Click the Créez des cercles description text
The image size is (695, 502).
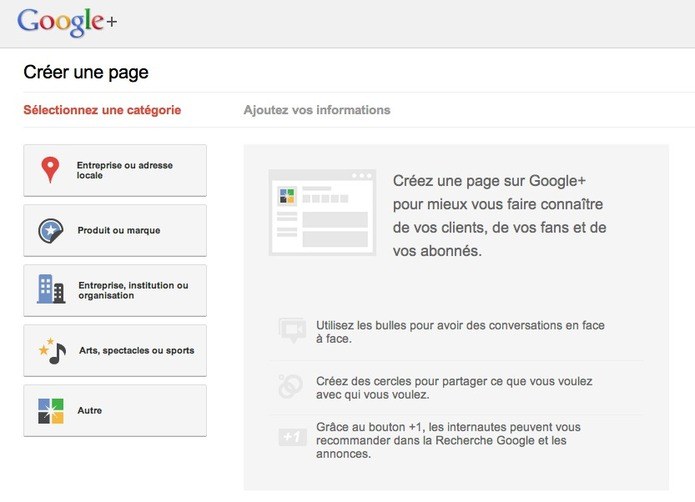point(454,388)
